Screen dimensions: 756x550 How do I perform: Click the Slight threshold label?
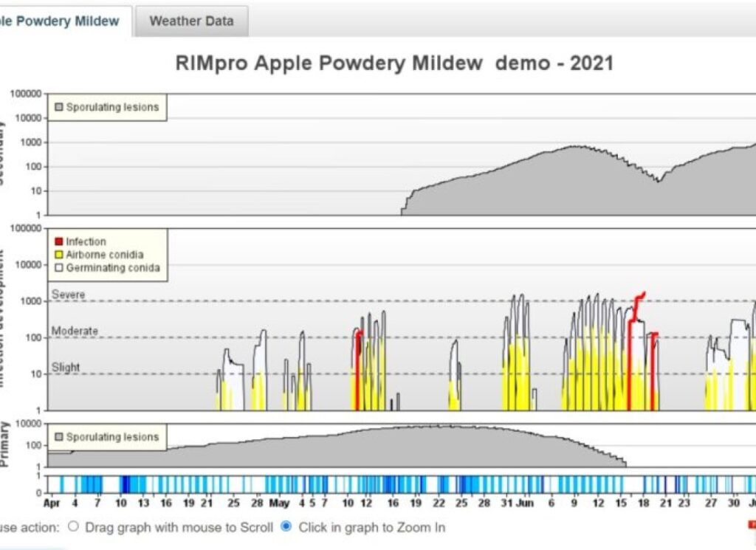[66, 368]
